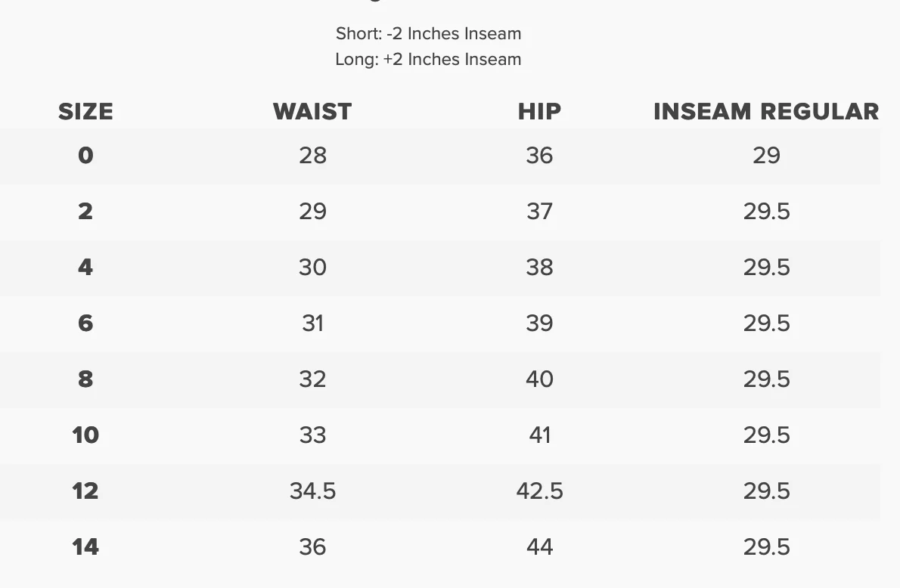Image resolution: width=900 pixels, height=588 pixels.
Task: Click the inseam value 29 for size 0
Action: click(x=766, y=156)
